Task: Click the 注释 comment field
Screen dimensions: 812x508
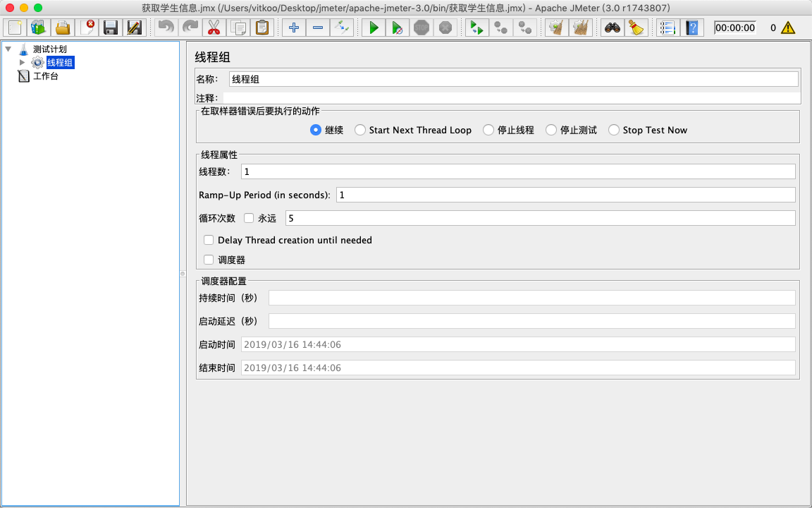Action: click(512, 98)
